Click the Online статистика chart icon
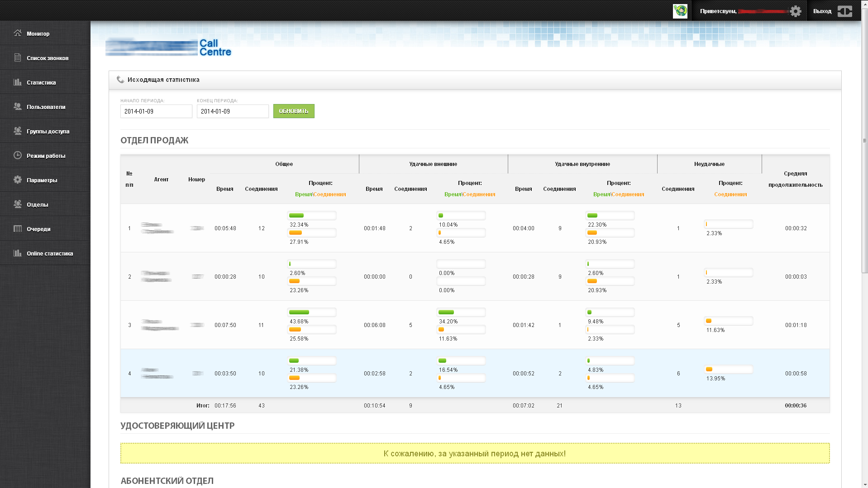 [x=18, y=253]
